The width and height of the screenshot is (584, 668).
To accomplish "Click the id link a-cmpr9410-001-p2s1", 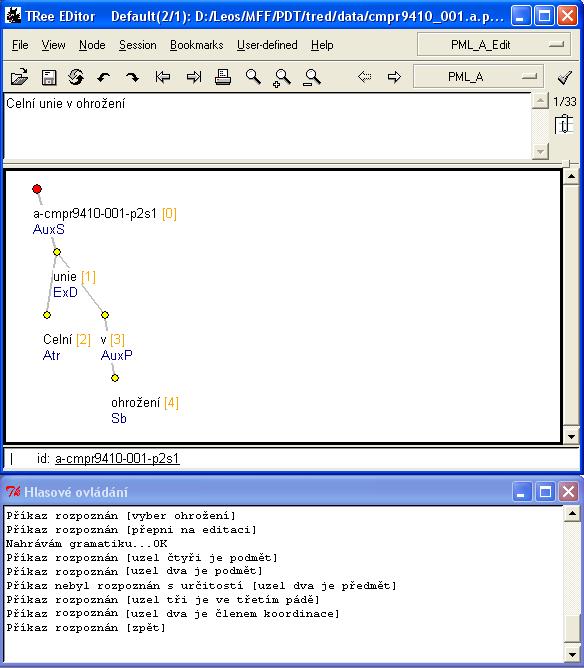I will [117, 458].
